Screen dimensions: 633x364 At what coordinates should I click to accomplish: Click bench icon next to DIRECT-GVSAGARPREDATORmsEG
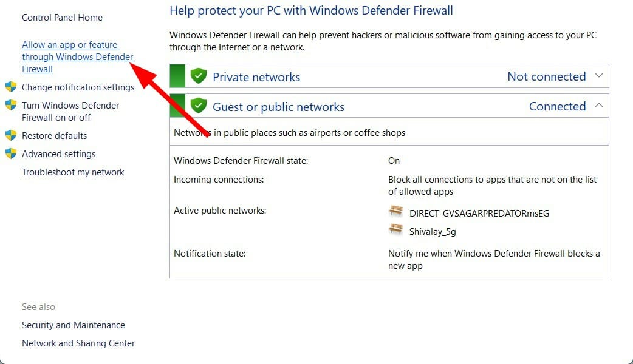pos(395,211)
